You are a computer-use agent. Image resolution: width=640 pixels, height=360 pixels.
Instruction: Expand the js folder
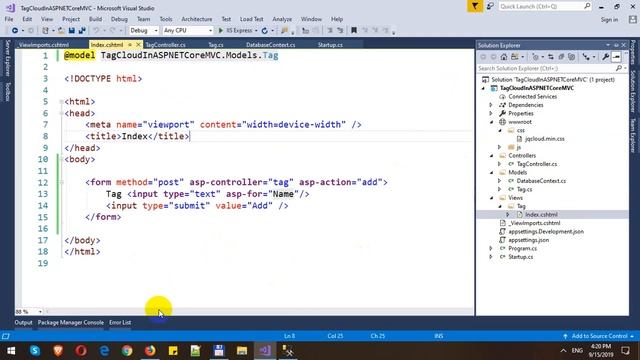tap(500, 147)
